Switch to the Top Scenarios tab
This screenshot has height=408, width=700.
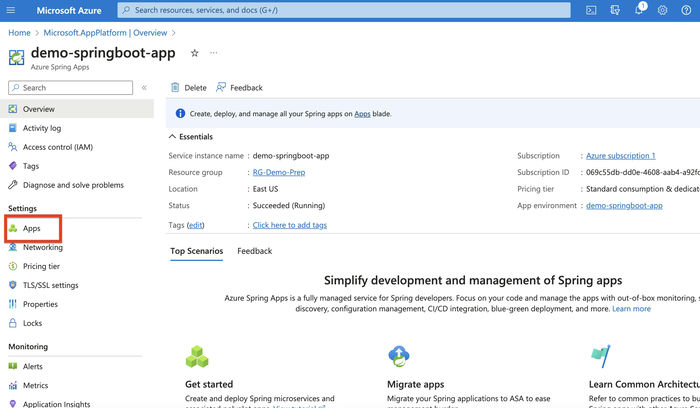pos(196,251)
